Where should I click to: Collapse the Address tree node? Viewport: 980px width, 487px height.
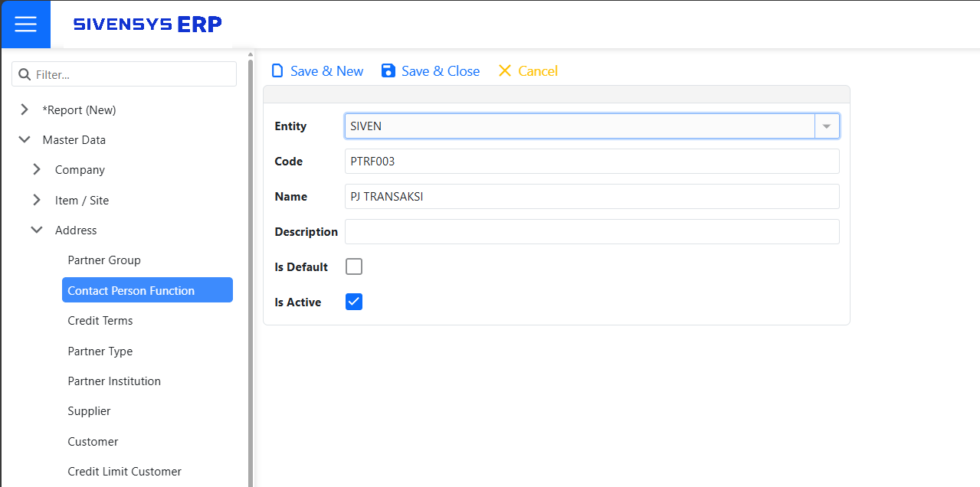[37, 230]
